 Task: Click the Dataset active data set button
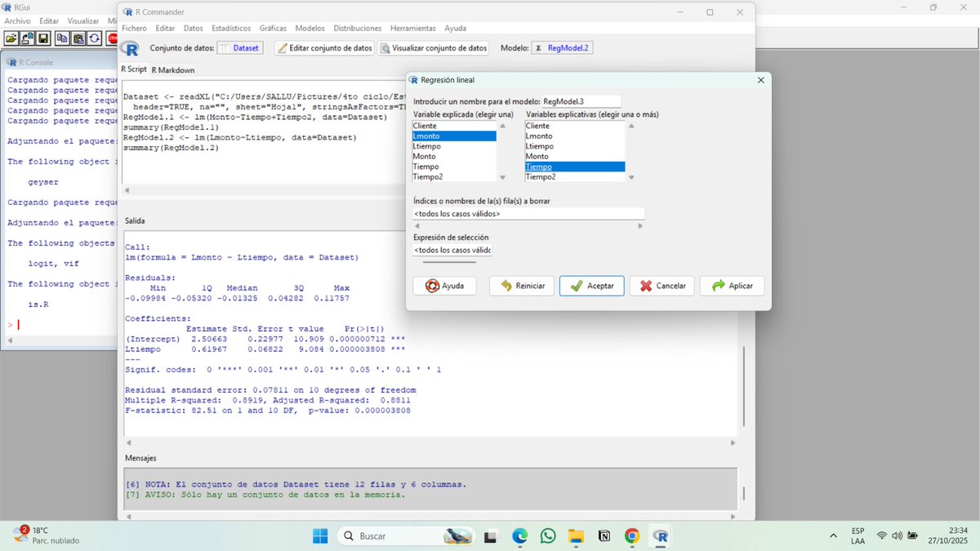pyautogui.click(x=239, y=48)
